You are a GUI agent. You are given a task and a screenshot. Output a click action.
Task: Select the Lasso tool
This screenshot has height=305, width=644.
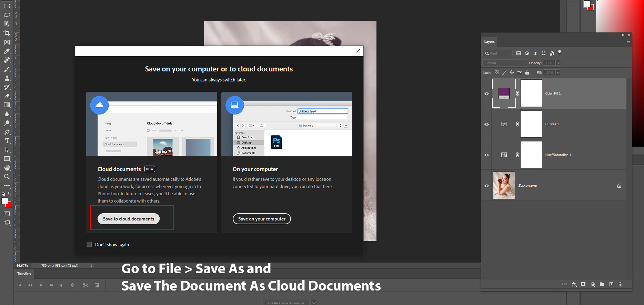tap(7, 15)
